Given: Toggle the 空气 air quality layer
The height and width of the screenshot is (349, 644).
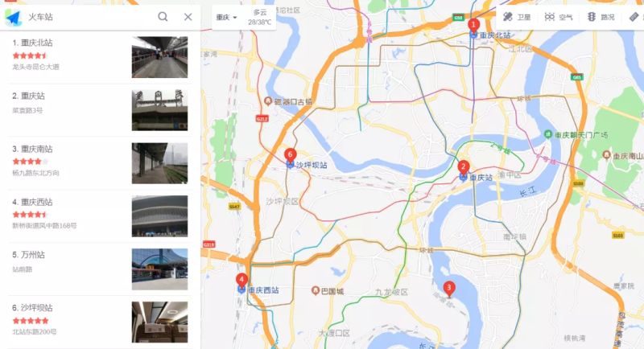Looking at the screenshot, I should pos(558,17).
